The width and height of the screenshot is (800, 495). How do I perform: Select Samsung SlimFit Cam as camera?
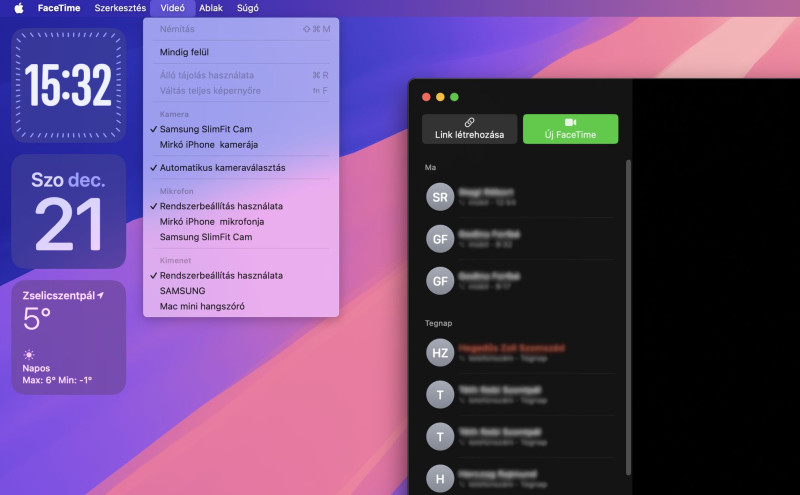click(241, 129)
